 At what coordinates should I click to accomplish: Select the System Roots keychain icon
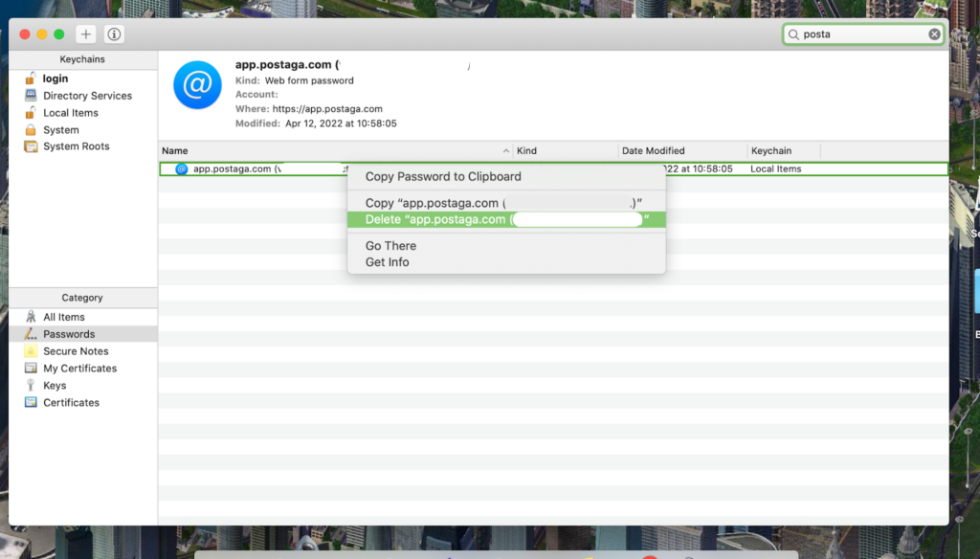[31, 146]
